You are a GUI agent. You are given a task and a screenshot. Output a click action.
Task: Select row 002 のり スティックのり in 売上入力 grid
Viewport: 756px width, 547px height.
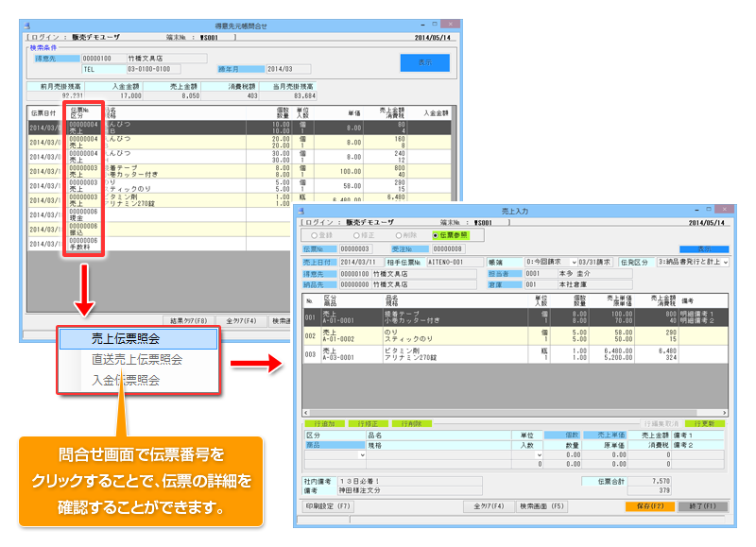(515, 336)
